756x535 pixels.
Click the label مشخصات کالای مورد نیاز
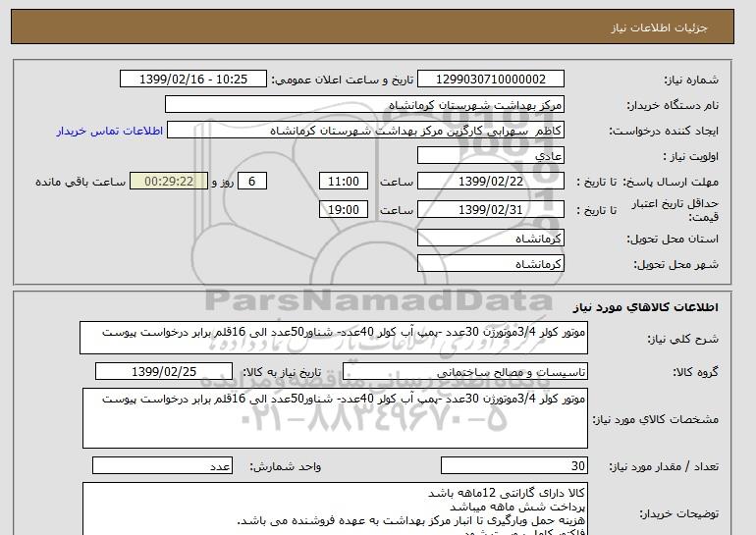pos(655,419)
